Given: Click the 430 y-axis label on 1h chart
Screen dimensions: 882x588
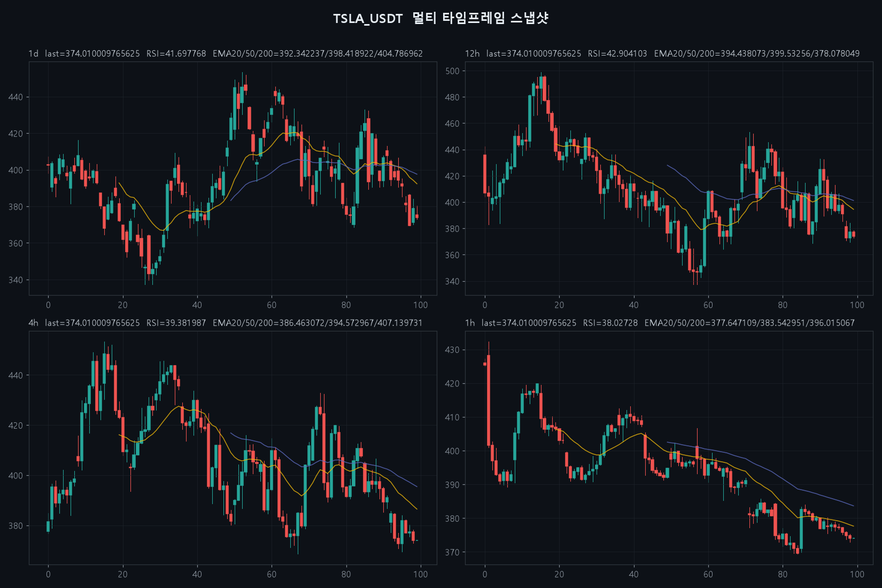Looking at the screenshot, I should point(452,350).
